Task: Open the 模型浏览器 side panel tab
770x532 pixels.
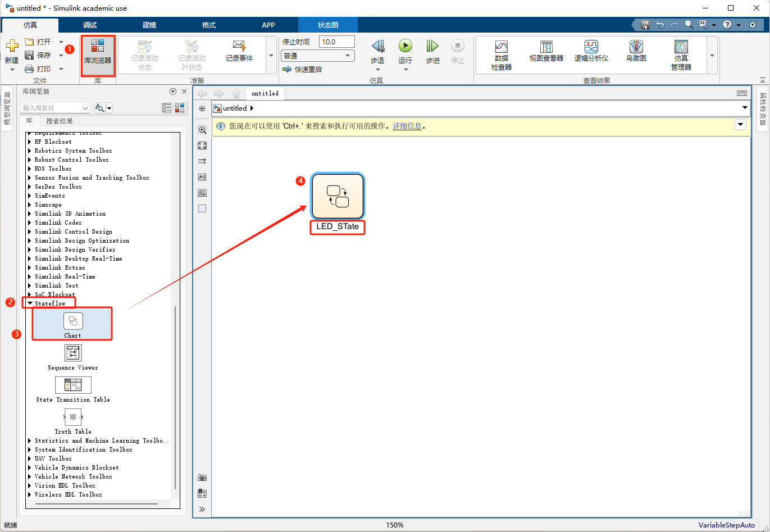Action: 7,109
